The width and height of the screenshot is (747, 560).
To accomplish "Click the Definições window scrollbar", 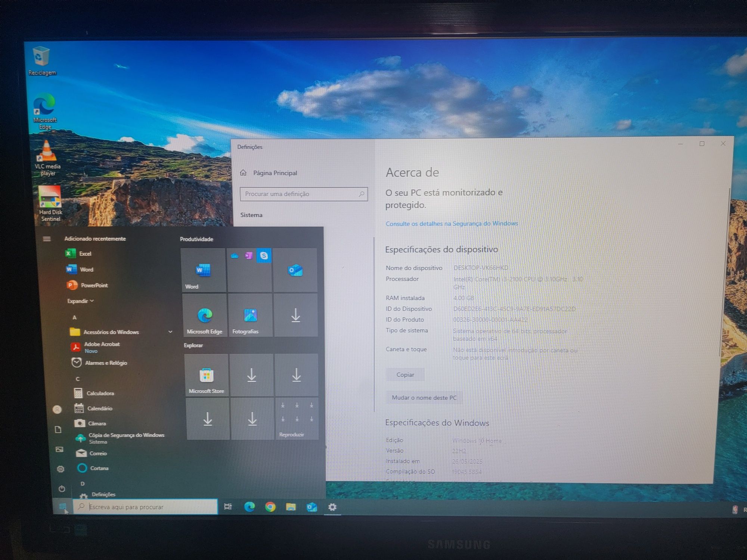I will [725, 273].
